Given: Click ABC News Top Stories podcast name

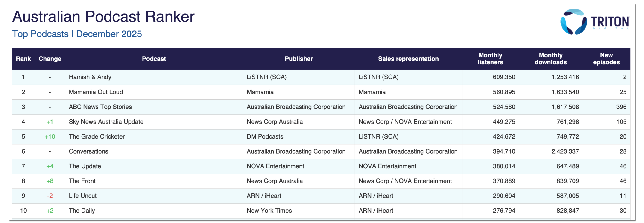Looking at the screenshot, I should pos(100,107).
